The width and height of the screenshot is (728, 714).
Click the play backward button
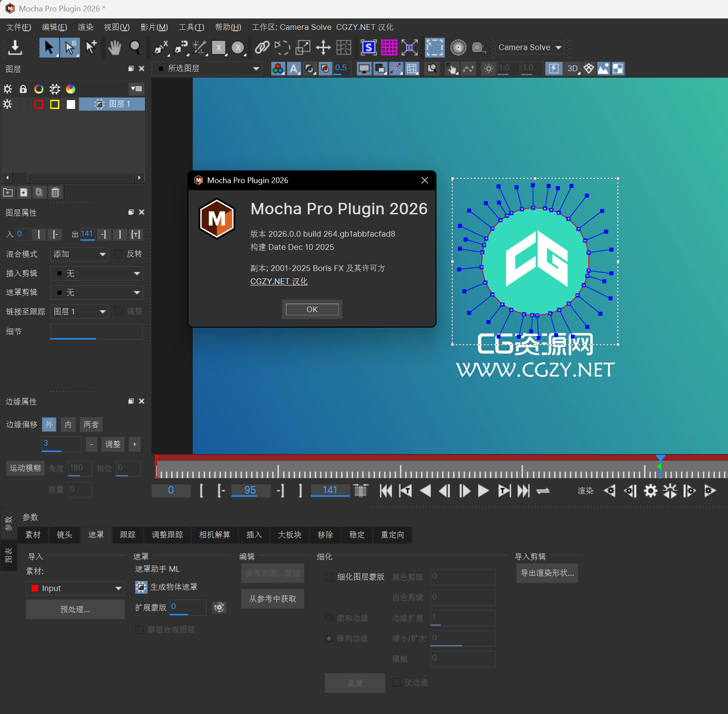[x=425, y=490]
